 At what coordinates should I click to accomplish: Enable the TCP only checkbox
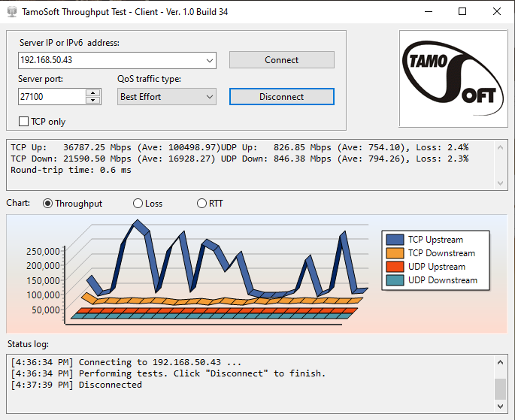23,122
